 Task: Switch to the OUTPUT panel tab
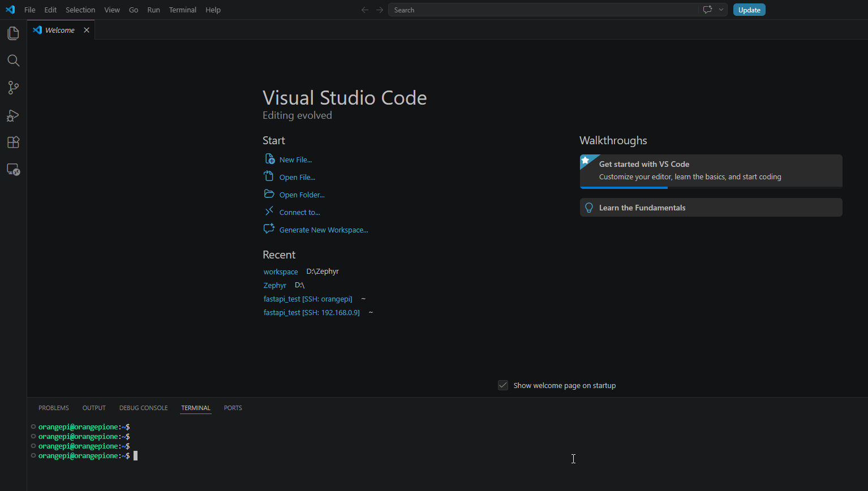click(x=94, y=408)
